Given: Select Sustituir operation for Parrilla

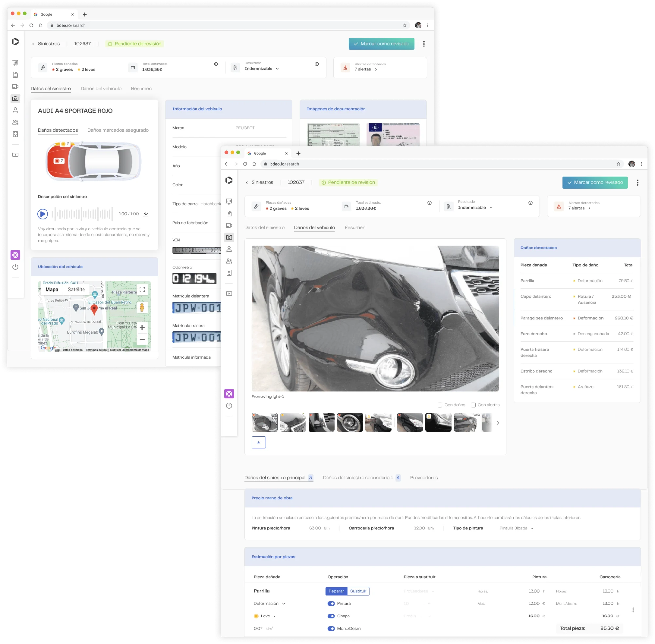Looking at the screenshot, I should pyautogui.click(x=358, y=591).
